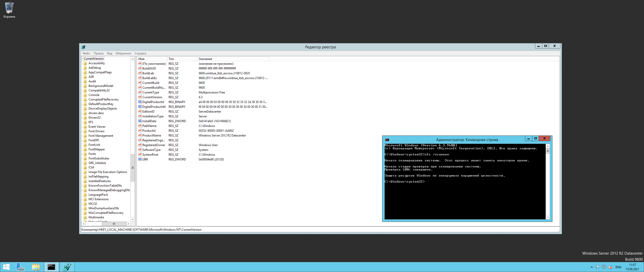This screenshot has width=644, height=272.
Task: Switch to Command Prompt in the taskbar
Action: [x=51, y=267]
